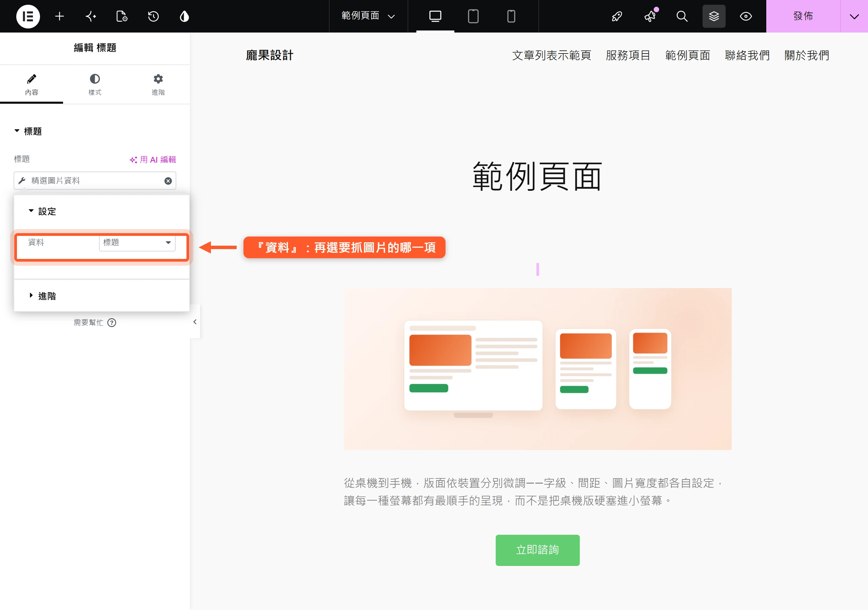868x610 pixels.
Task: Open 文章列表示範頁 menu item
Action: (x=552, y=56)
